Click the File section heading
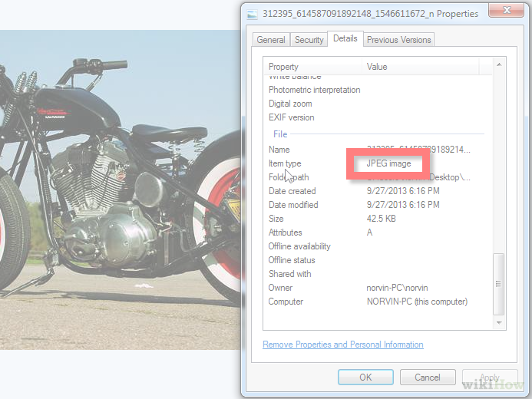532x399 pixels. click(x=280, y=134)
